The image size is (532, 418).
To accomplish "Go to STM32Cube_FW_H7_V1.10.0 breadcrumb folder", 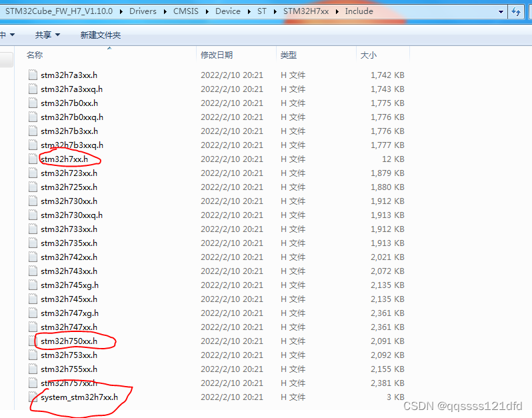I will click(59, 11).
